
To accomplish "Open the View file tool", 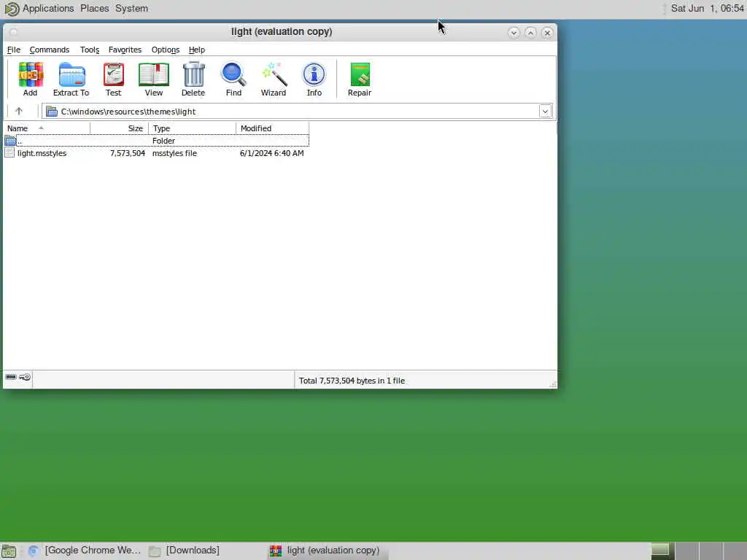I will point(153,75).
